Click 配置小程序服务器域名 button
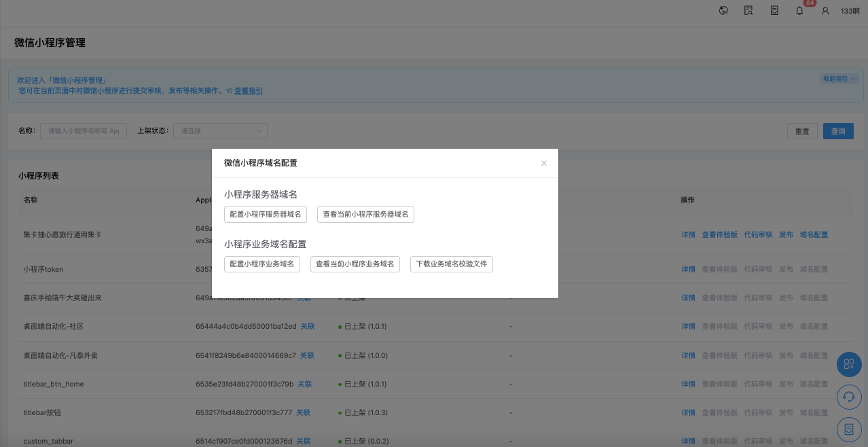The width and height of the screenshot is (868, 447). pos(266,215)
